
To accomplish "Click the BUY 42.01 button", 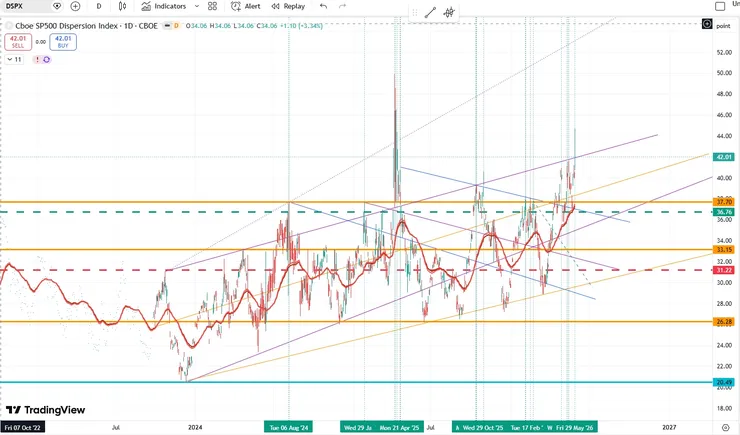I will tap(63, 42).
